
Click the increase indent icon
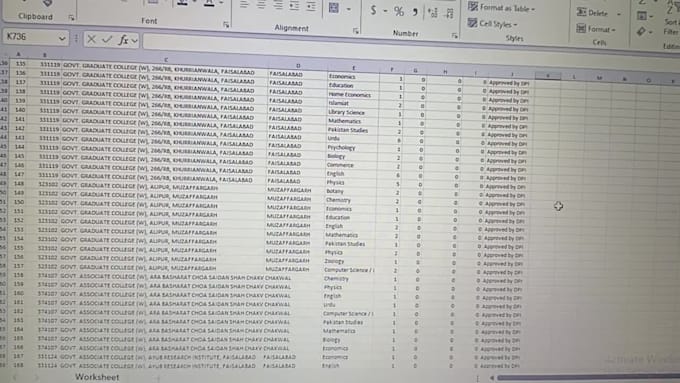tap(311, 7)
